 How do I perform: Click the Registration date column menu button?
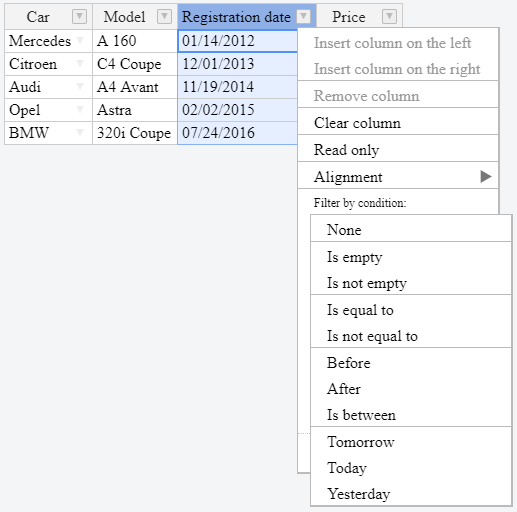303,16
